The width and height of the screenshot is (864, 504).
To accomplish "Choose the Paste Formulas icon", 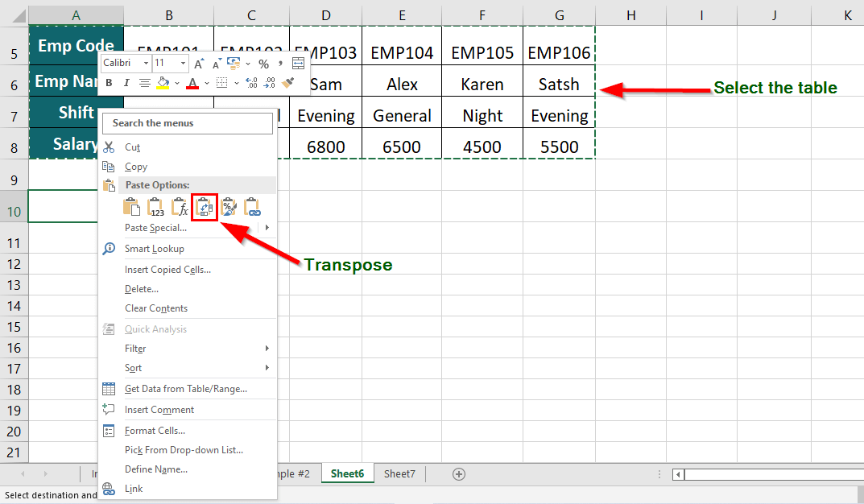I will [180, 207].
